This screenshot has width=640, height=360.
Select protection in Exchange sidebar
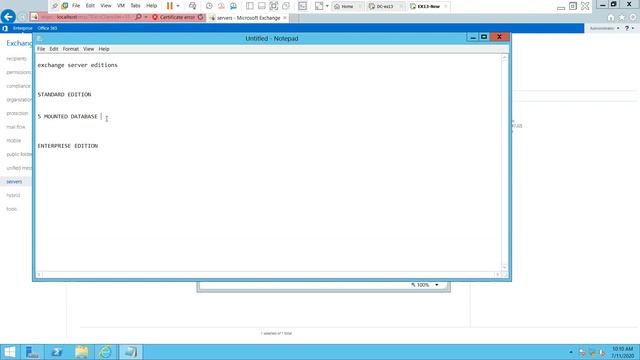17,113
